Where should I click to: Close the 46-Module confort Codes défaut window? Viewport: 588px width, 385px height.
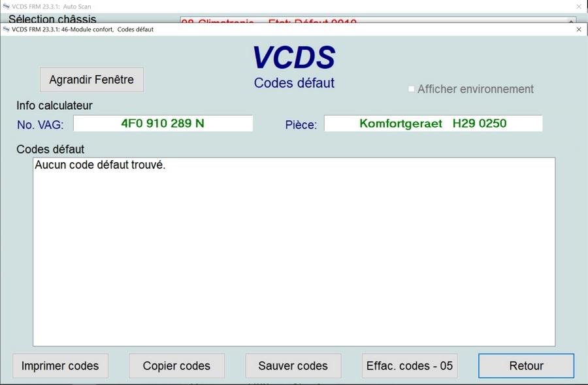(x=579, y=29)
